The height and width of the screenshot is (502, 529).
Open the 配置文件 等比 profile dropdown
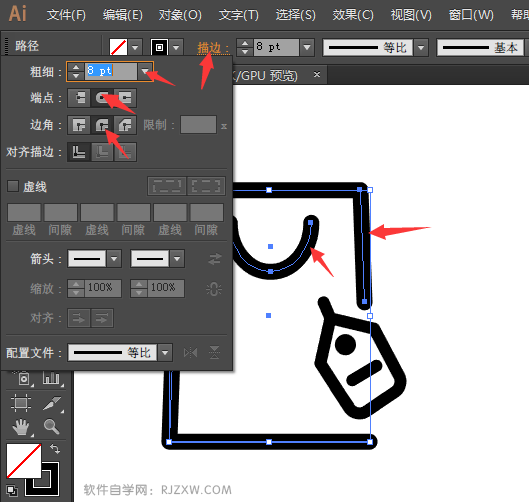[x=165, y=353]
